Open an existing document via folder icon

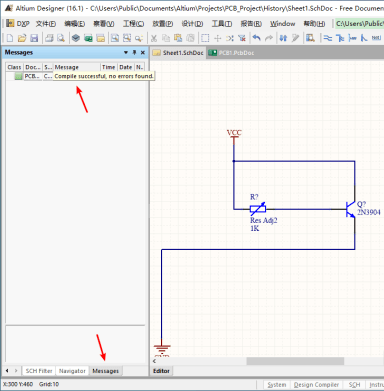click(22, 38)
